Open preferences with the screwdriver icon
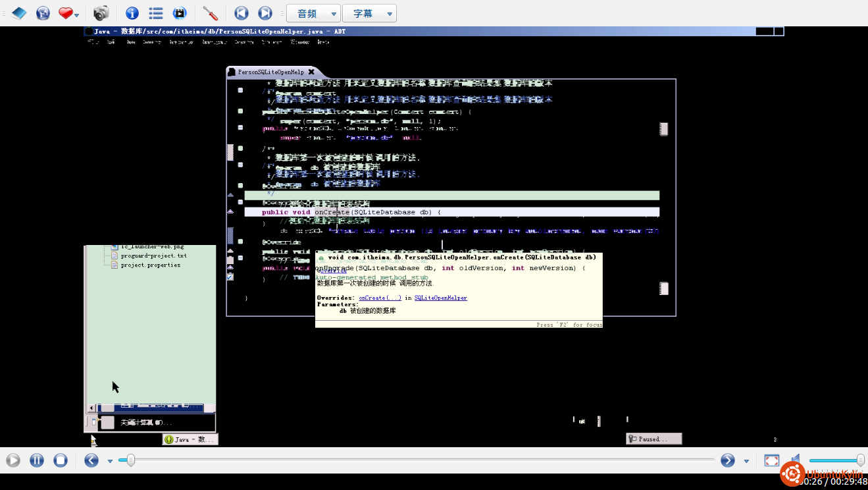 (x=211, y=13)
